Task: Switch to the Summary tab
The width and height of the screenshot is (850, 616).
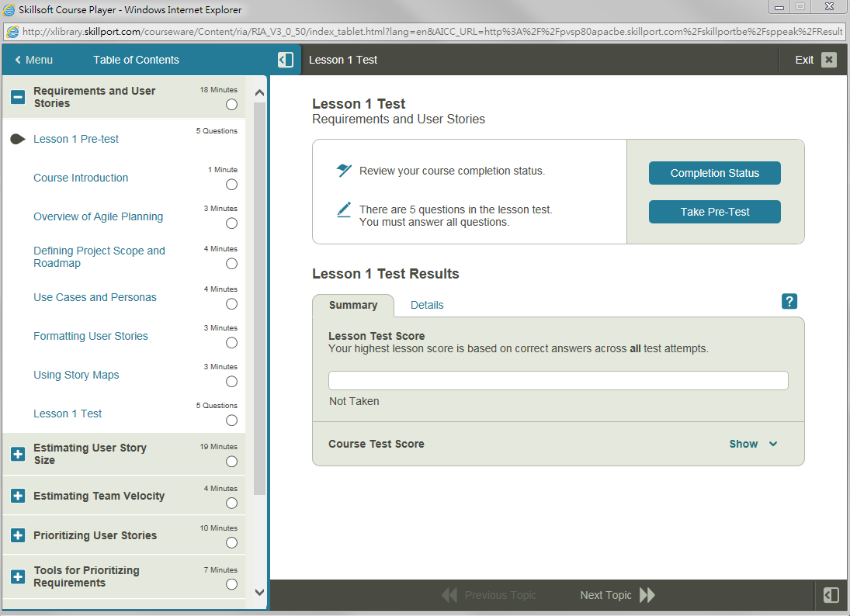Action: 353,305
